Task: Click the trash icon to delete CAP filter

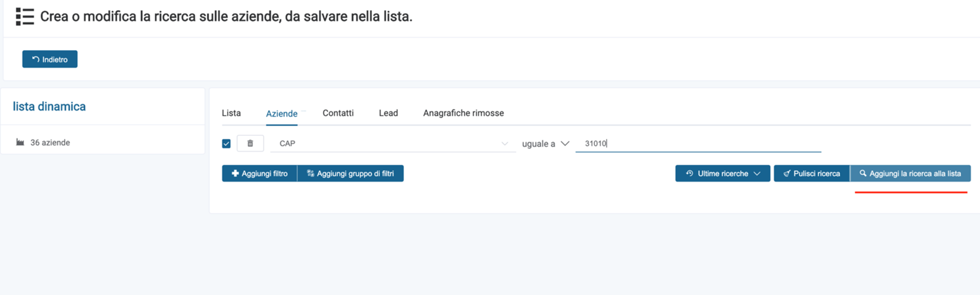Action: point(250,143)
